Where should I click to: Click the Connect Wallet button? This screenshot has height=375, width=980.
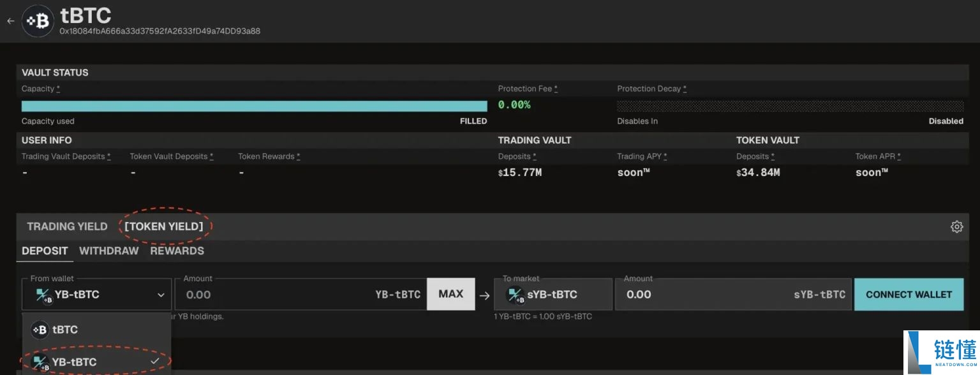[909, 295]
